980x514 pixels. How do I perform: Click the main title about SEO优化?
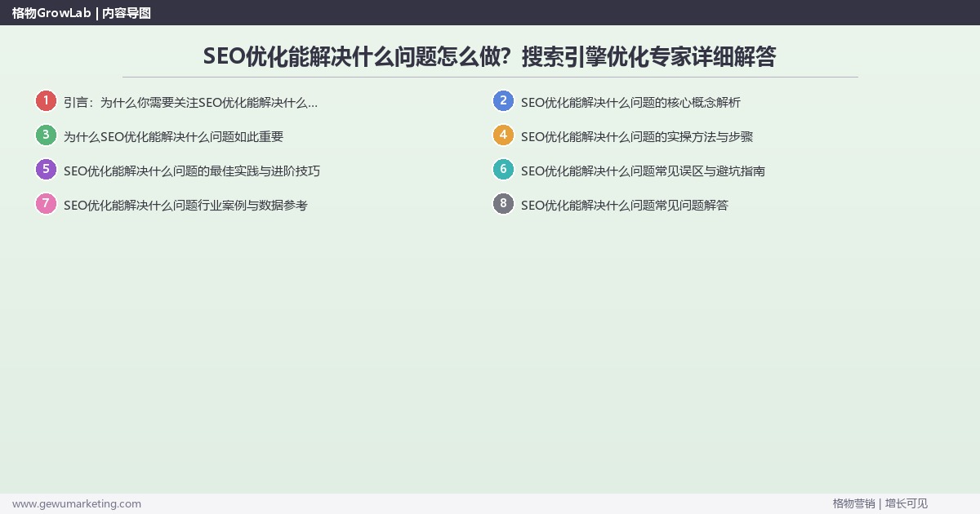tap(490, 56)
